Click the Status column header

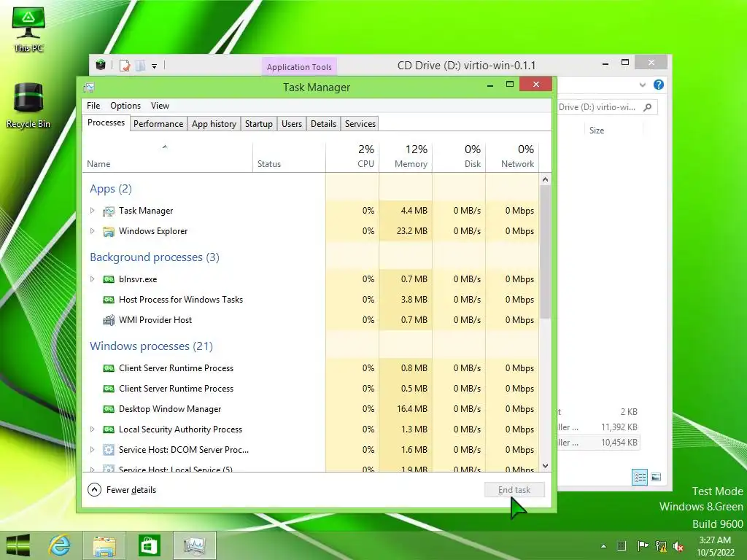289,157
